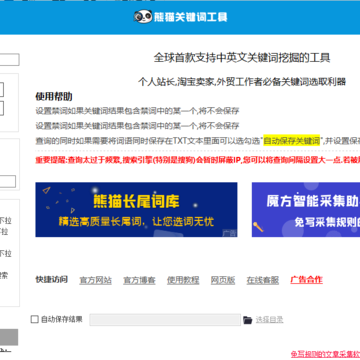Click the red 重要提醒 warning line

[x=198, y=160]
